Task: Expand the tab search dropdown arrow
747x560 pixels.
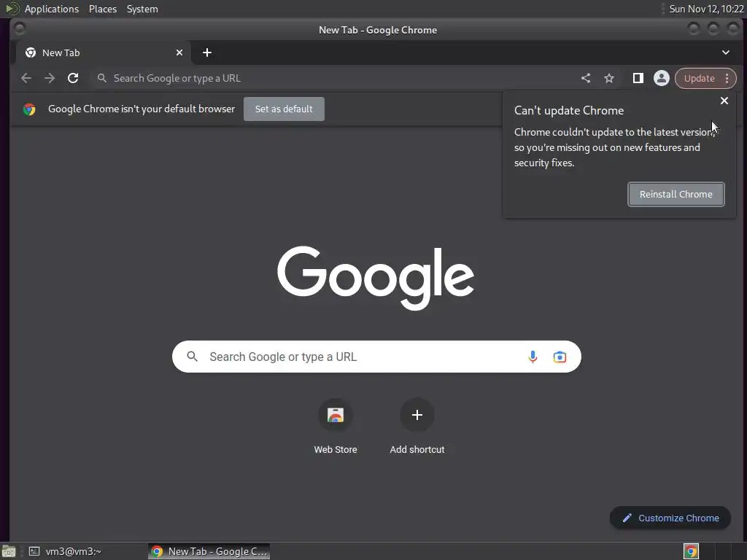Action: tap(726, 52)
